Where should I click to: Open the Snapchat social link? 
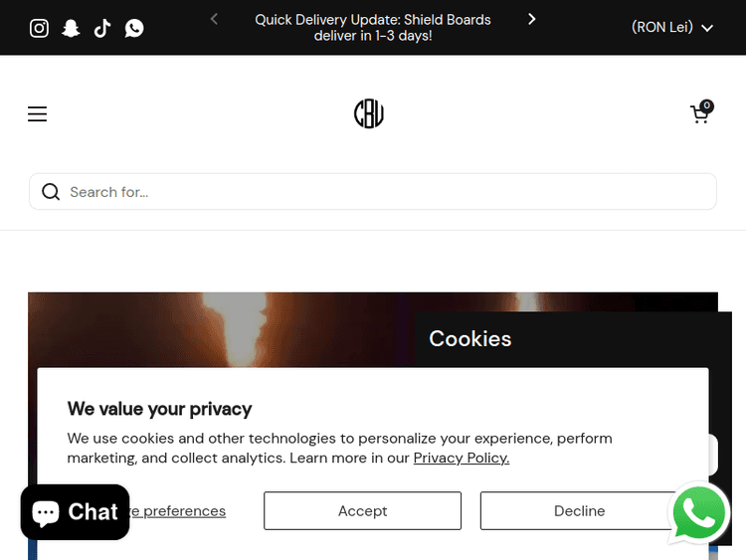[71, 28]
